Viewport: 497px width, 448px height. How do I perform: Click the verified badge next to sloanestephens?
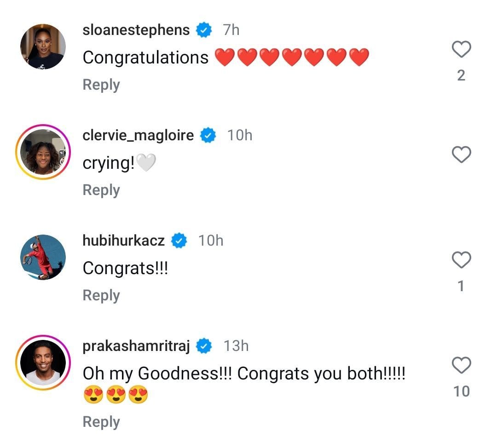click(x=203, y=30)
